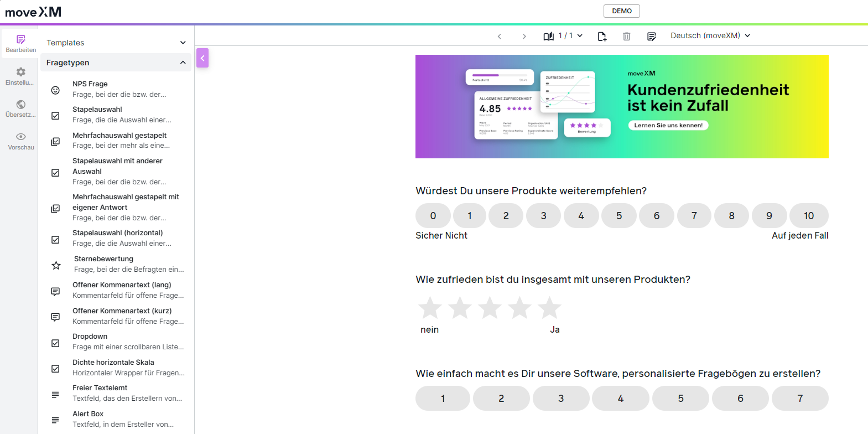This screenshot has width=868, height=434.
Task: Open the Vorschau eye preview
Action: (x=20, y=141)
